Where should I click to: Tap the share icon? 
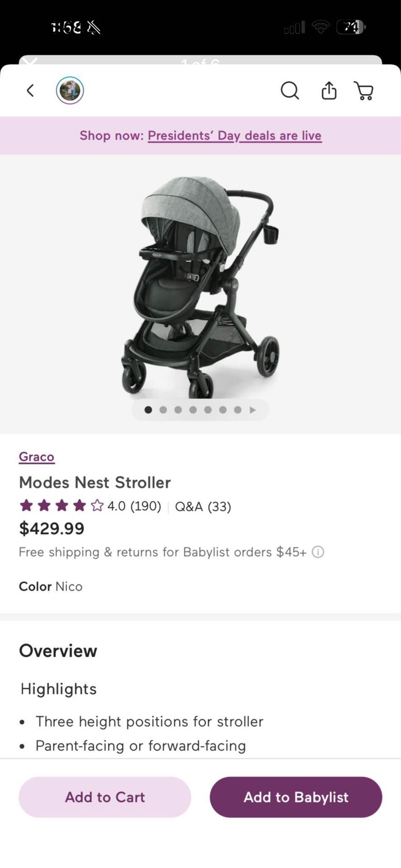point(329,90)
